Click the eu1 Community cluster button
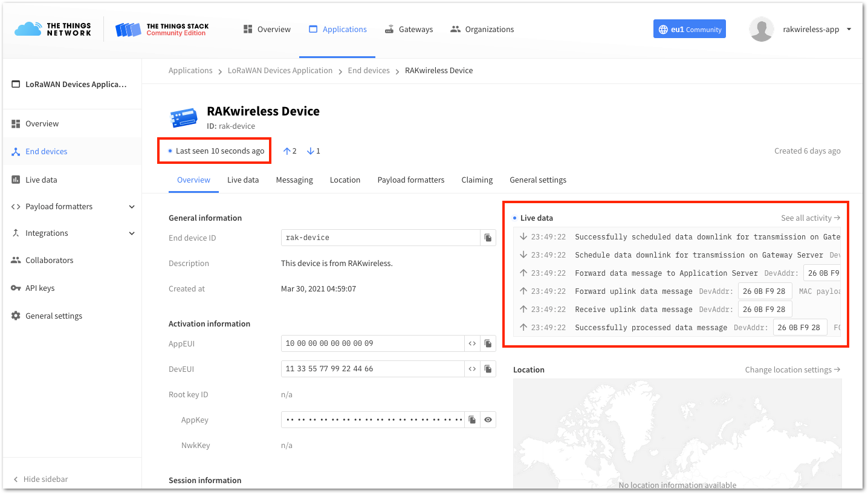The image size is (868, 494). (690, 29)
